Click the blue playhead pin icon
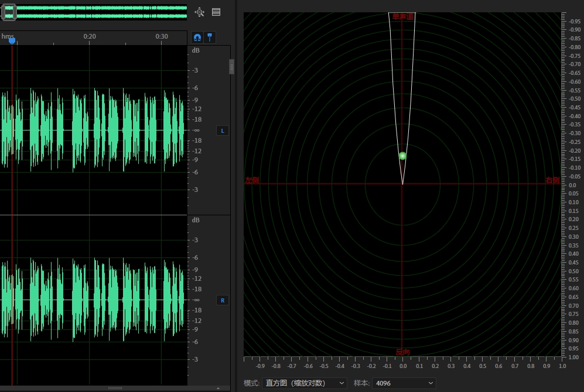The image size is (584, 392). click(210, 37)
